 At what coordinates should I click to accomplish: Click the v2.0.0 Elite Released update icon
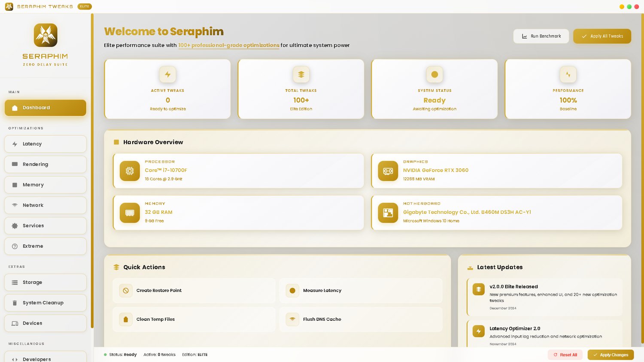point(478,289)
